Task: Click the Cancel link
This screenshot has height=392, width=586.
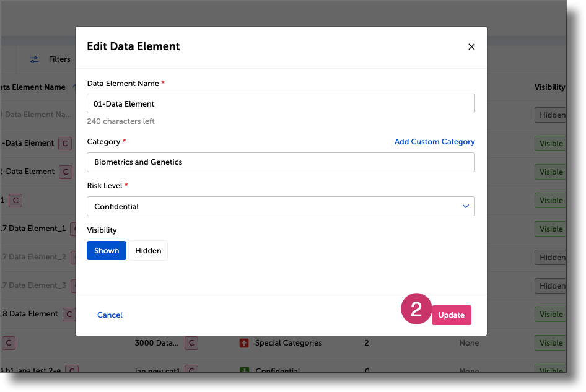Action: point(110,315)
